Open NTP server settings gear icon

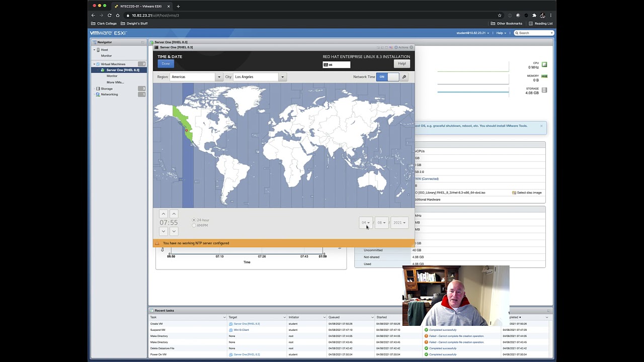click(404, 77)
